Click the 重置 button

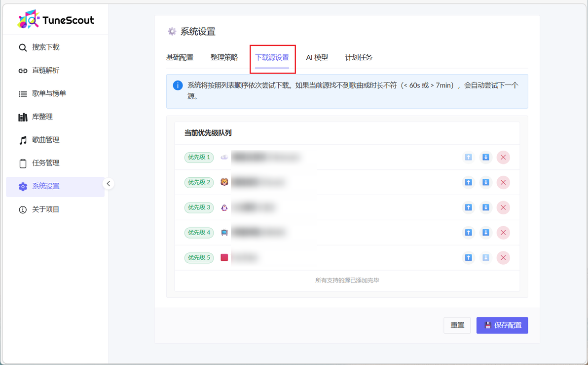[457, 325]
